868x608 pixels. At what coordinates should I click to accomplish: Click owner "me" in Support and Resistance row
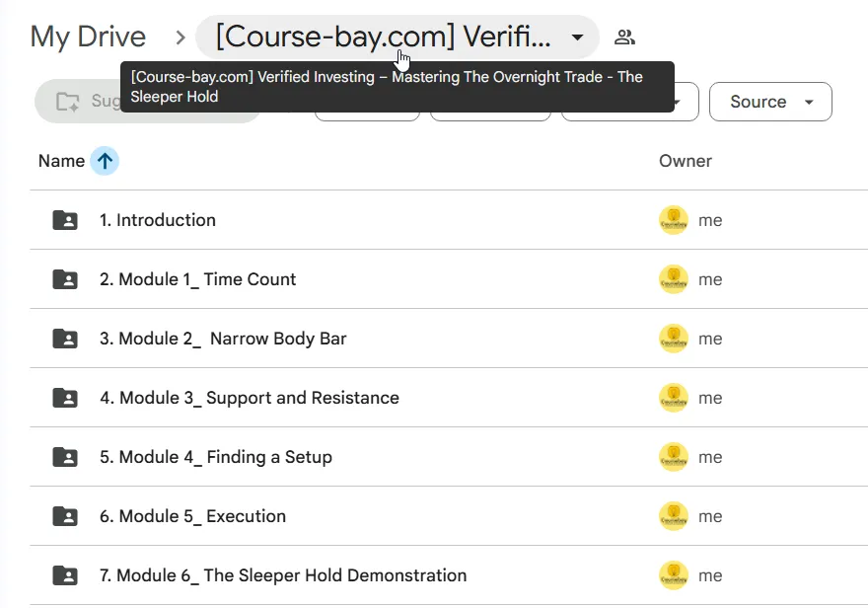point(710,398)
